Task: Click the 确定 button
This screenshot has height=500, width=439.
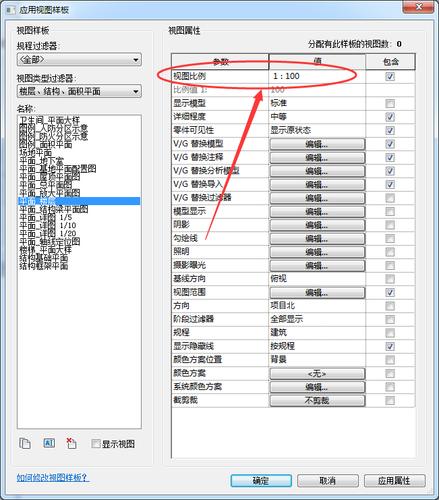Action: click(261, 480)
